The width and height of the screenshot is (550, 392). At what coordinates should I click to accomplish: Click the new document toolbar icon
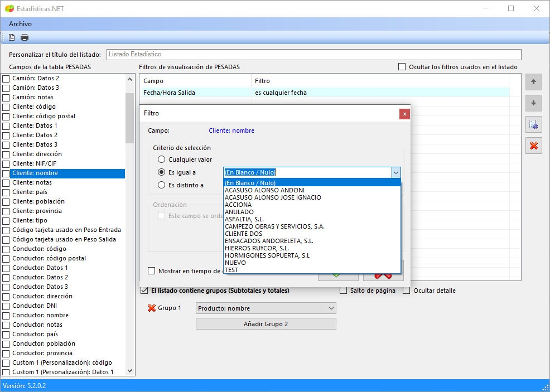pos(12,37)
